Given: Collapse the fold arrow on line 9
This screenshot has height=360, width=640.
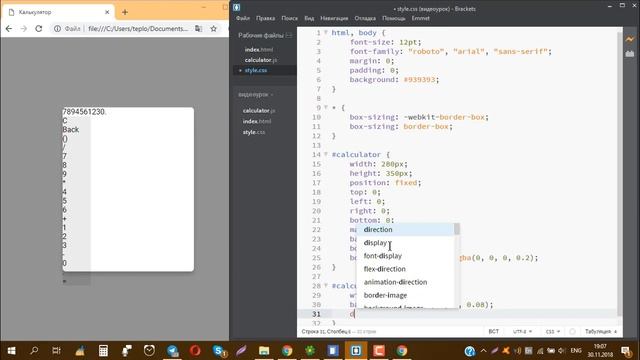Looking at the screenshot, I should point(326,107).
